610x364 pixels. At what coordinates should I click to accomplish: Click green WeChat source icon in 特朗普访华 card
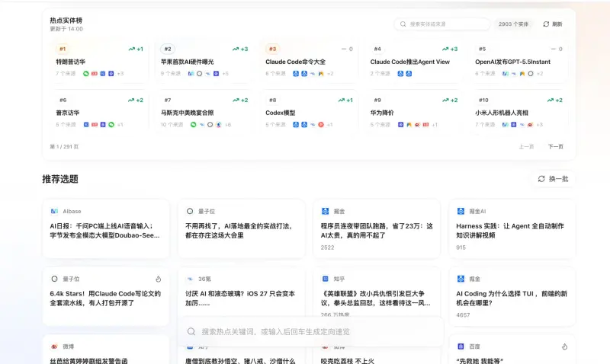tap(86, 73)
